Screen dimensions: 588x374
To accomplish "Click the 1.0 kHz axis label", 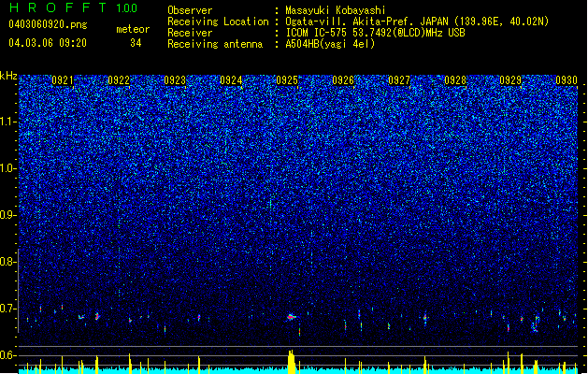I will (x=8, y=168).
